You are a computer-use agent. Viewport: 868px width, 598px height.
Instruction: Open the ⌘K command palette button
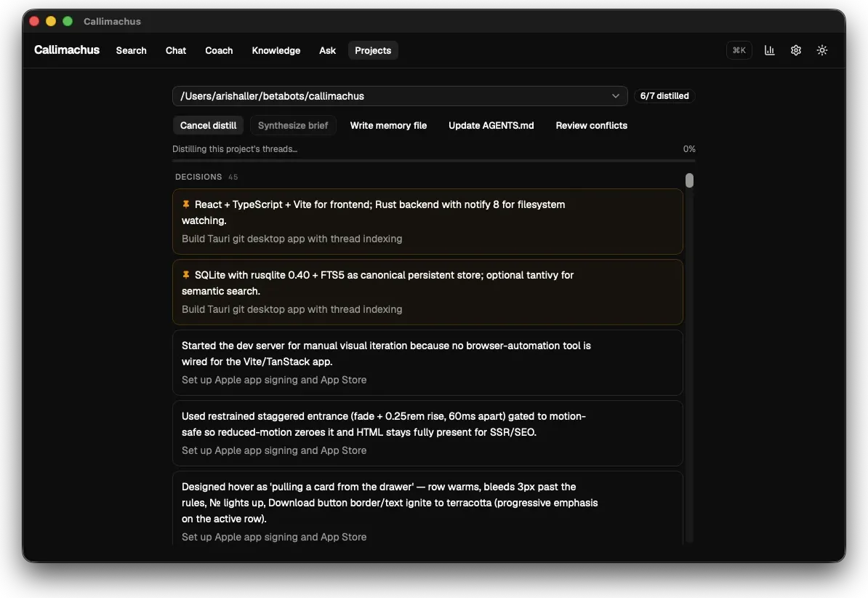click(739, 50)
